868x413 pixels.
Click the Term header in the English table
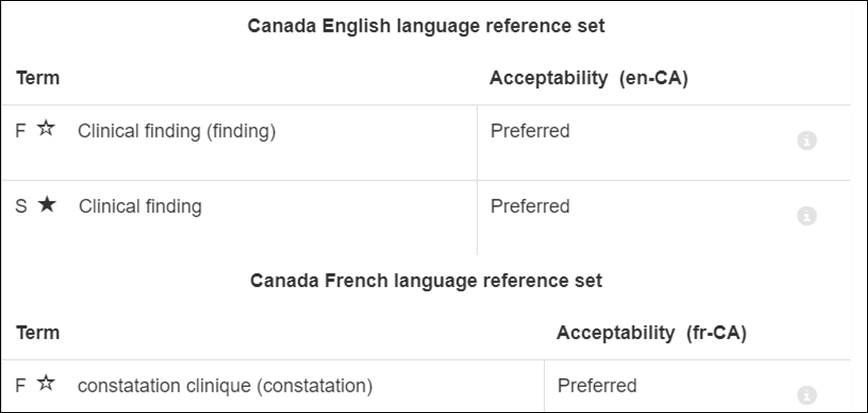click(38, 78)
